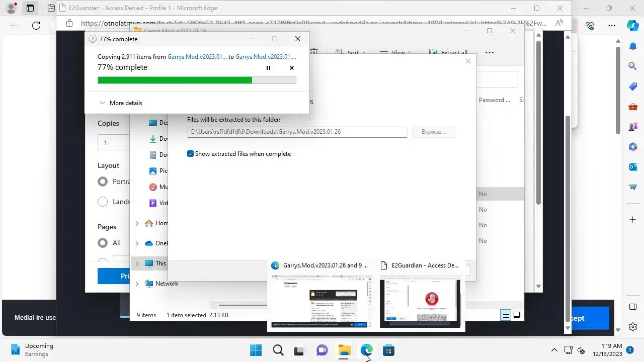Click the Copies number field
This screenshot has width=644, height=362.
(x=114, y=143)
